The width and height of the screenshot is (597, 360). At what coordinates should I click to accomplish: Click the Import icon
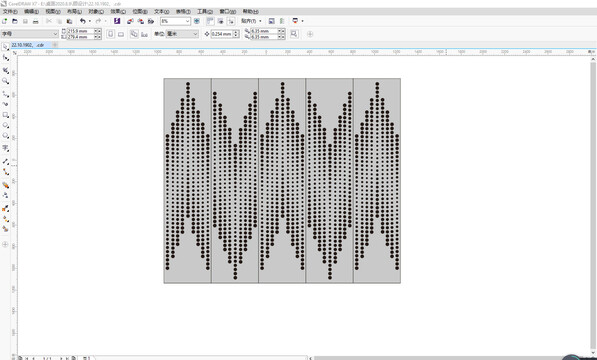(130, 21)
